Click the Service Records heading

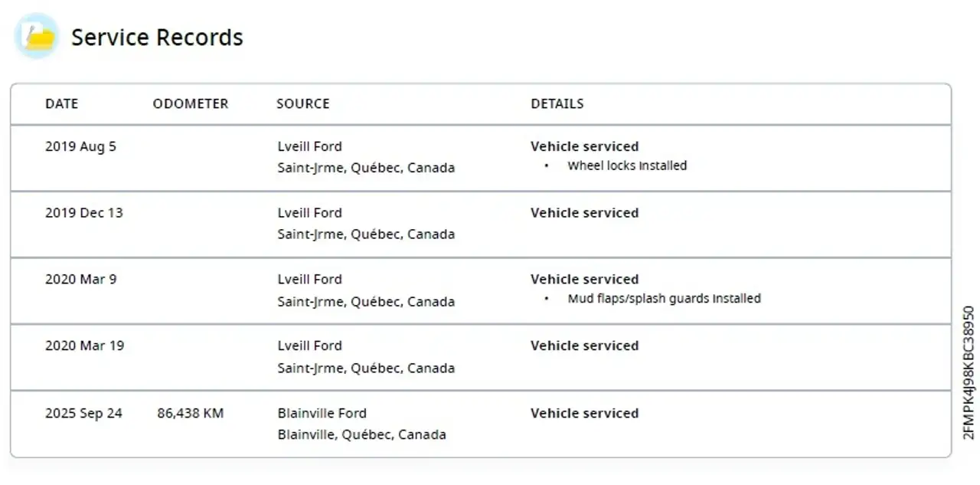[x=157, y=38]
